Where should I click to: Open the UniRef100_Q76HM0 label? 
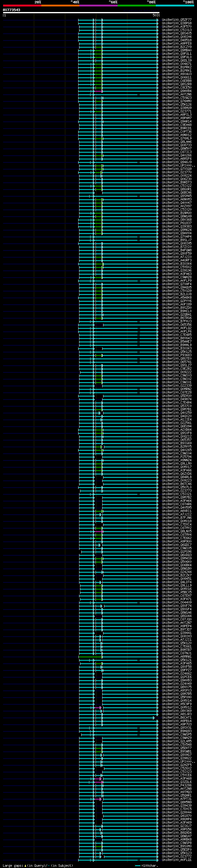tap(177, 101)
